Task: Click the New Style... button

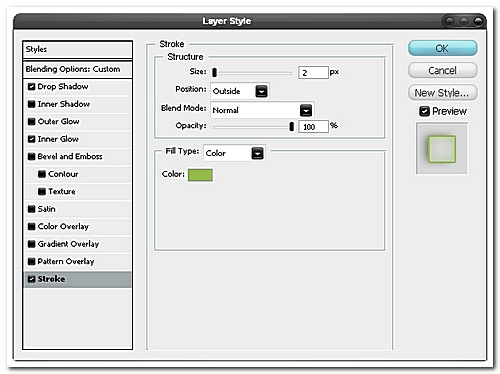Action: click(x=443, y=93)
